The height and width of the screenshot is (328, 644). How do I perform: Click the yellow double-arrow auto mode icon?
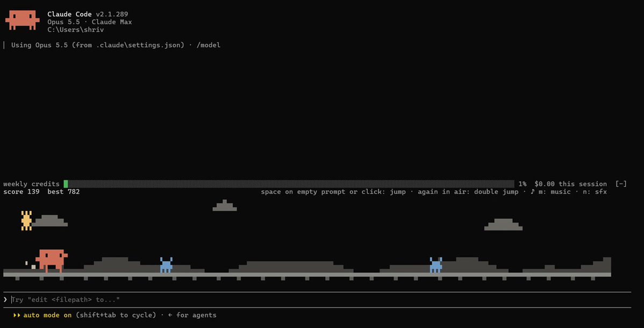[17, 315]
